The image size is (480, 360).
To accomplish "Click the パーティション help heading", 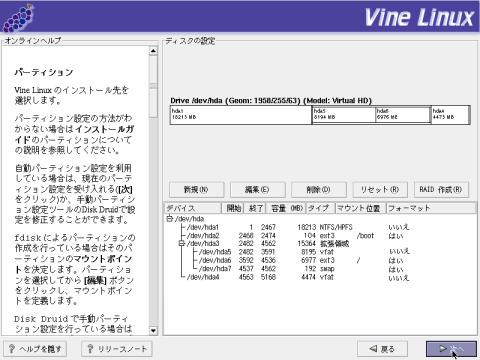I will pyautogui.click(x=44, y=72).
